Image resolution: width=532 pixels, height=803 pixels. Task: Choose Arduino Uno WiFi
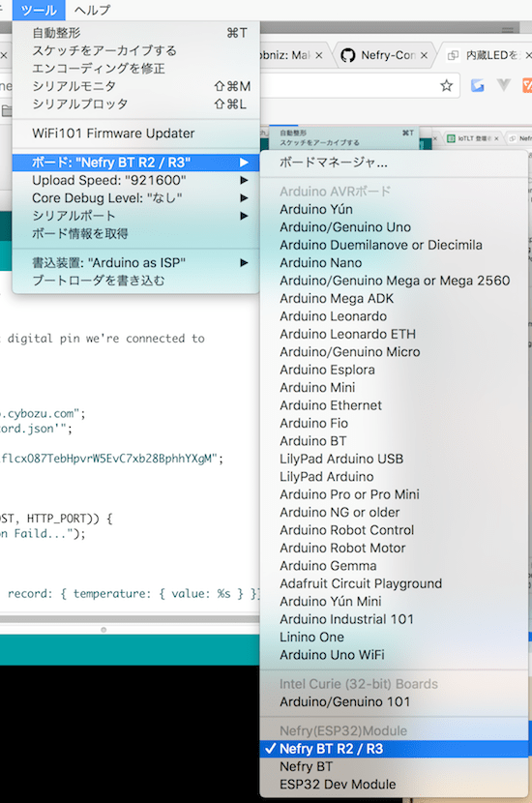pyautogui.click(x=394, y=654)
